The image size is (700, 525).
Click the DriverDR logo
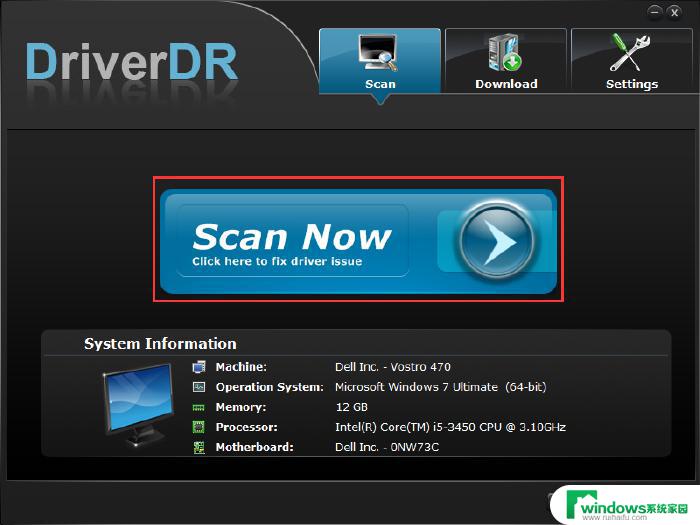click(132, 62)
